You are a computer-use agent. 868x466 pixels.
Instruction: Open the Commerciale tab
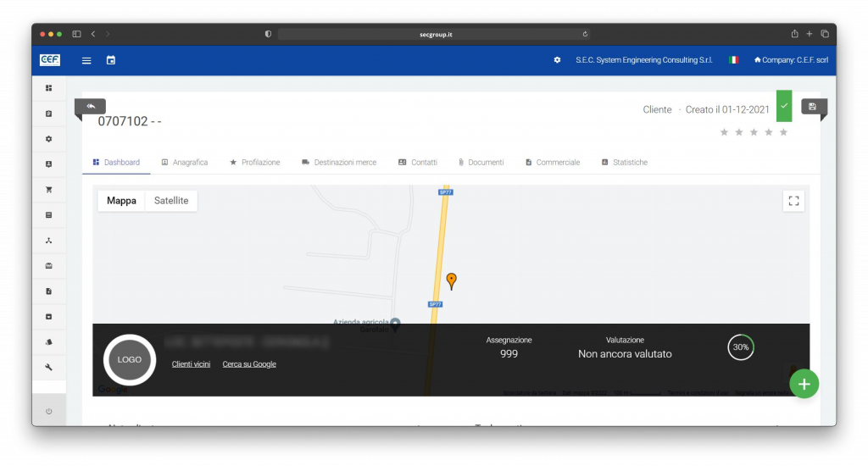553,162
